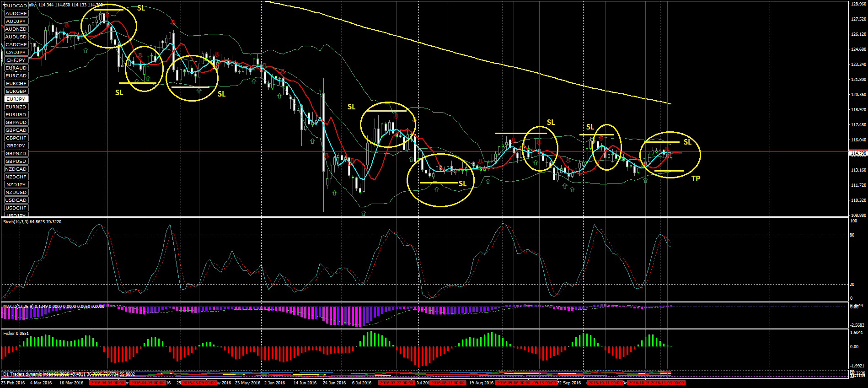Select the 2016.09.06 date marker

514,383
